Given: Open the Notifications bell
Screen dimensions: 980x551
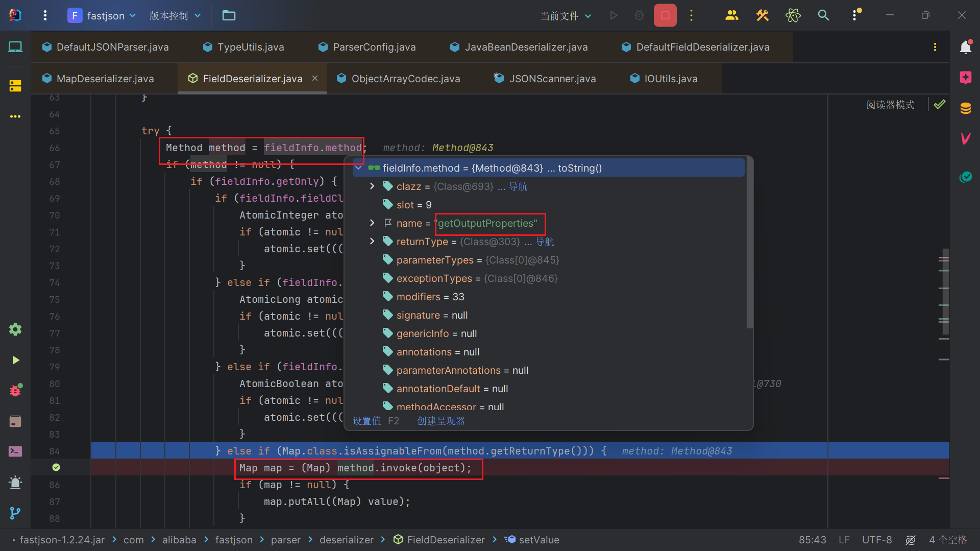Looking at the screenshot, I should 966,47.
